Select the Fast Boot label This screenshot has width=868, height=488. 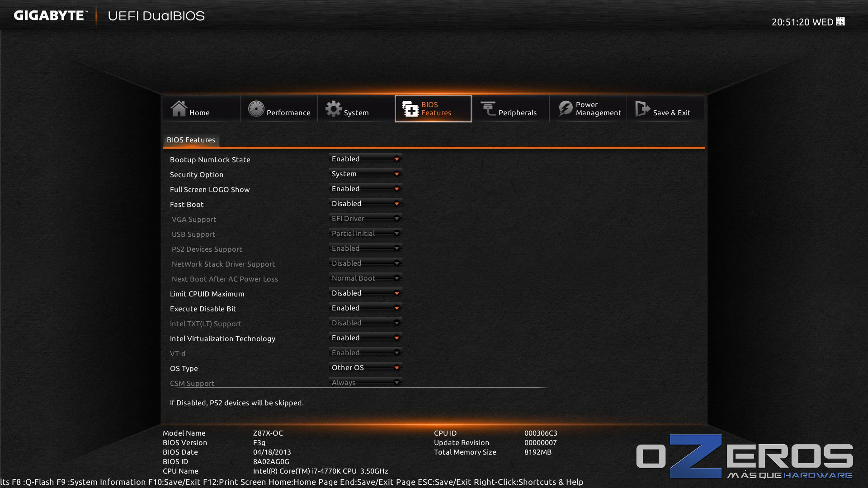click(x=187, y=204)
